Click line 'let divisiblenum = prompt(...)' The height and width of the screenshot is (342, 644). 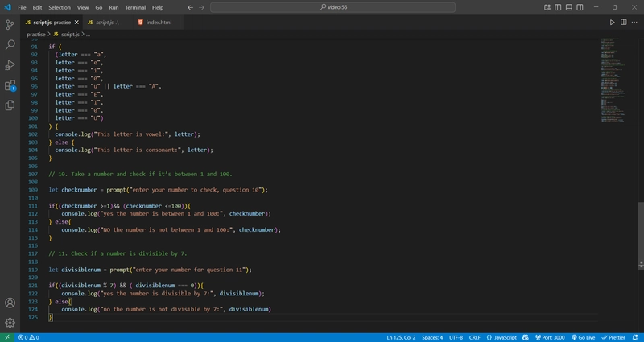point(150,270)
